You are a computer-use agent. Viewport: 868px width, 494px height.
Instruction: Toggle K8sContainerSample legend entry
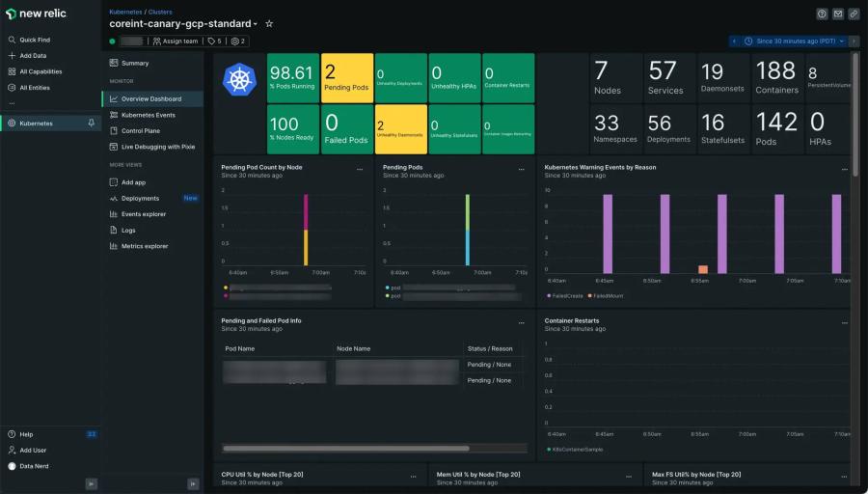tap(575, 450)
